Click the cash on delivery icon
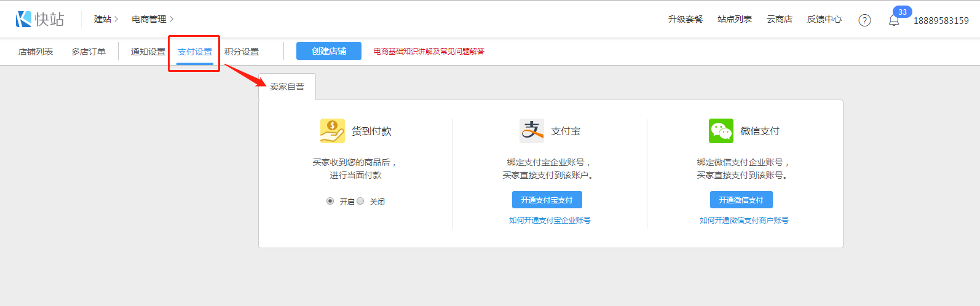This screenshot has width=980, height=306. point(332,131)
